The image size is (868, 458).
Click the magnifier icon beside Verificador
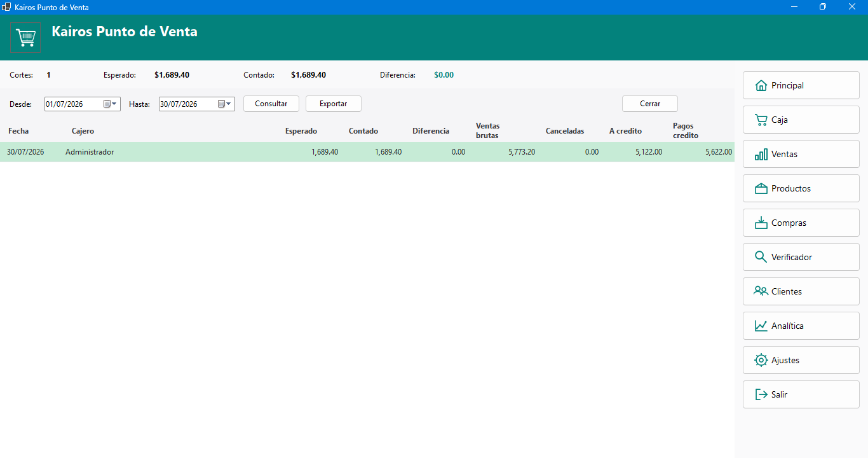761,257
